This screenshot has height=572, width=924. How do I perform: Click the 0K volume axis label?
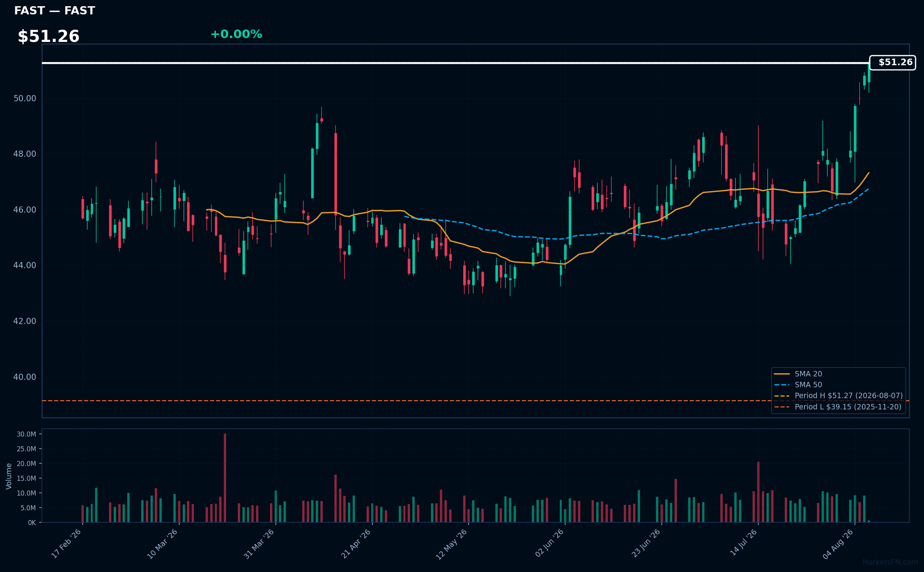tap(32, 523)
